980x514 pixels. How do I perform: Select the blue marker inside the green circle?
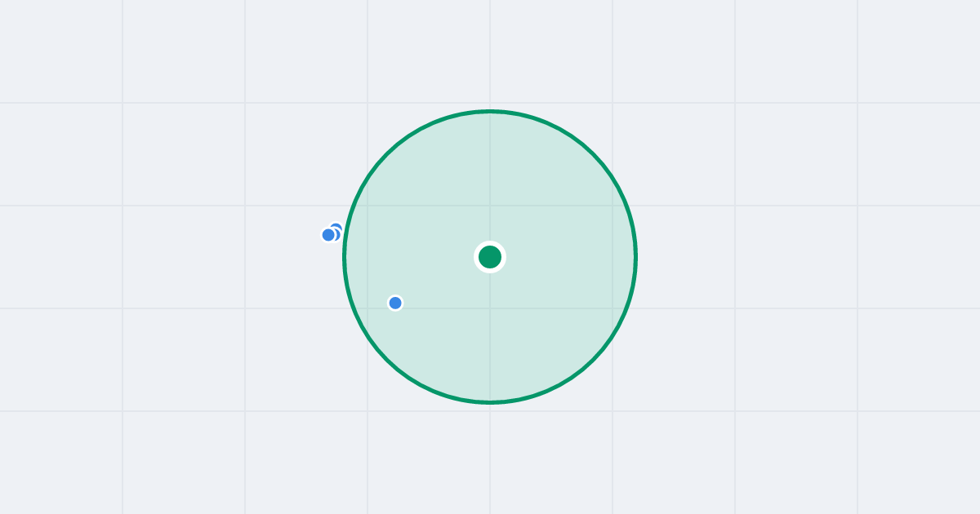[x=395, y=303]
